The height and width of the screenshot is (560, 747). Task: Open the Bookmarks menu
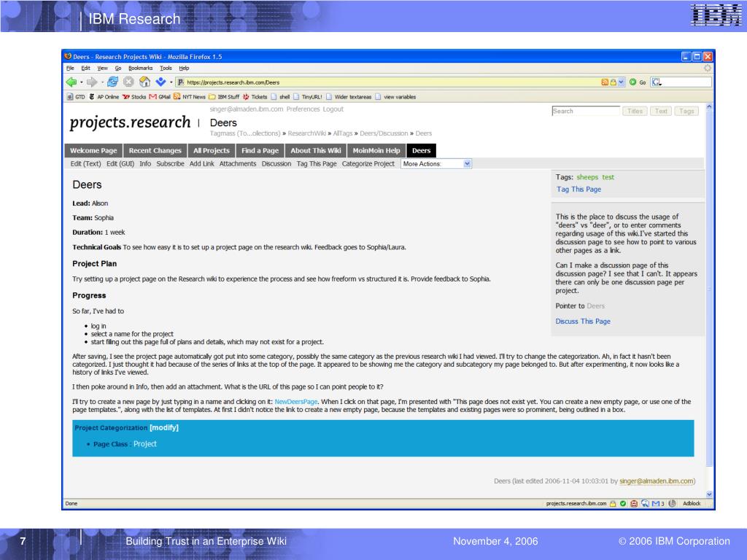[x=141, y=68]
